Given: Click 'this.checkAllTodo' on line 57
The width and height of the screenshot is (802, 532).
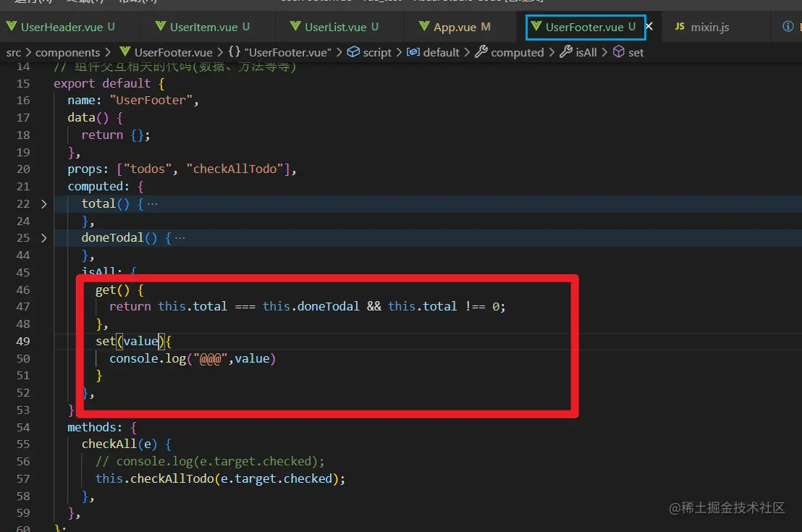Looking at the screenshot, I should (154, 479).
